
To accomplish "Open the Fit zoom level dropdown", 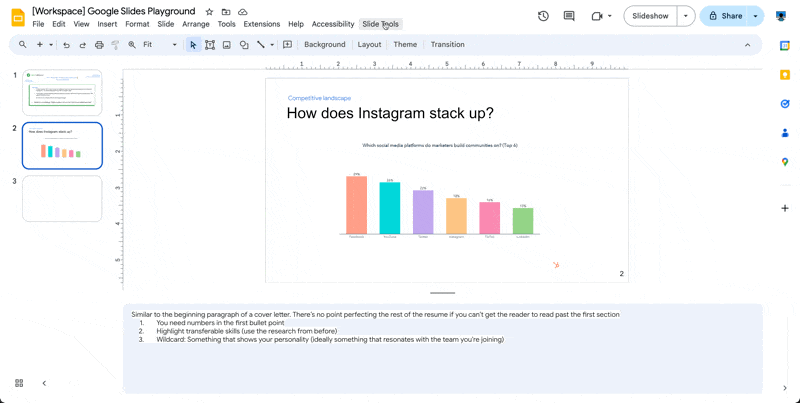I will (x=160, y=44).
